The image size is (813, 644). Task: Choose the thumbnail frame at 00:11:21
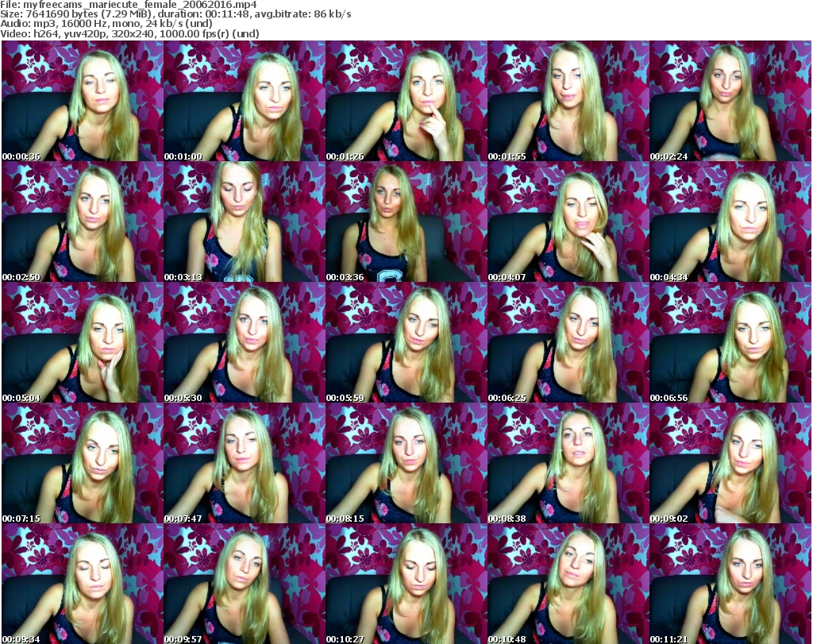[x=730, y=584]
